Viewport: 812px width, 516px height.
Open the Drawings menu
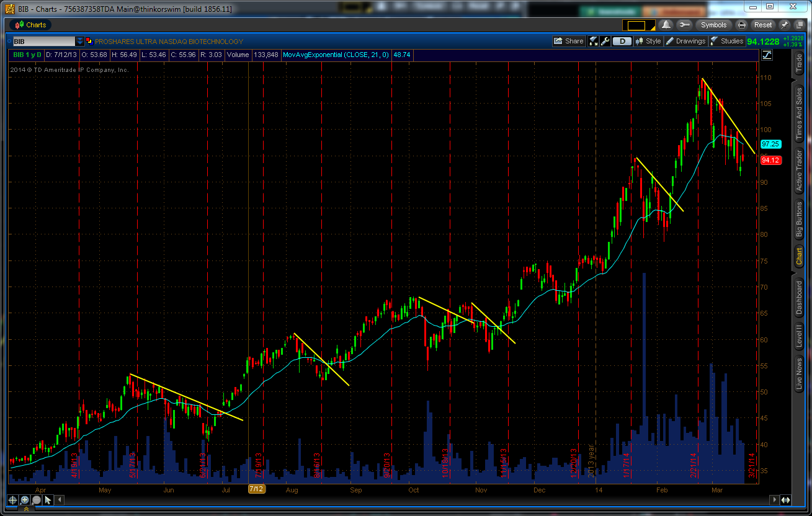pos(685,42)
